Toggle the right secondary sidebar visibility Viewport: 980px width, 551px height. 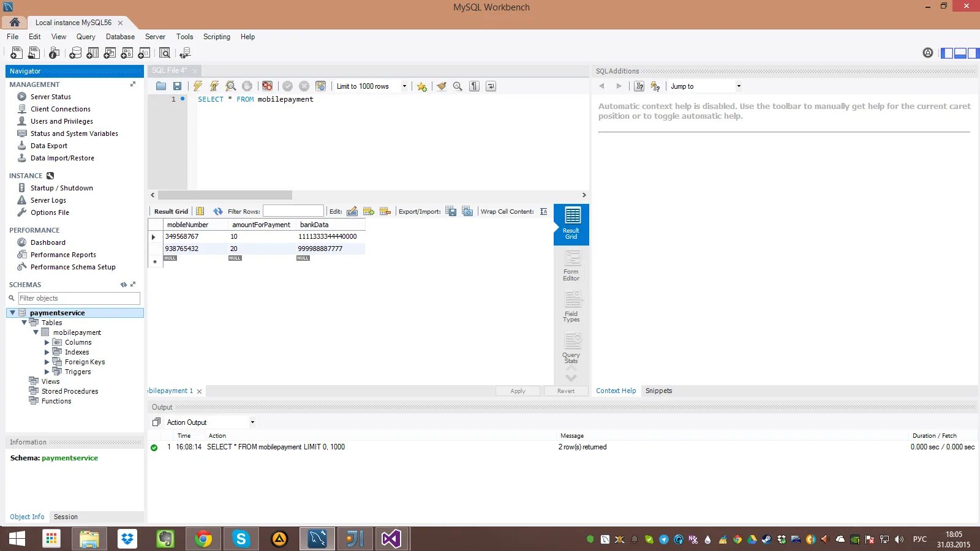(x=973, y=53)
